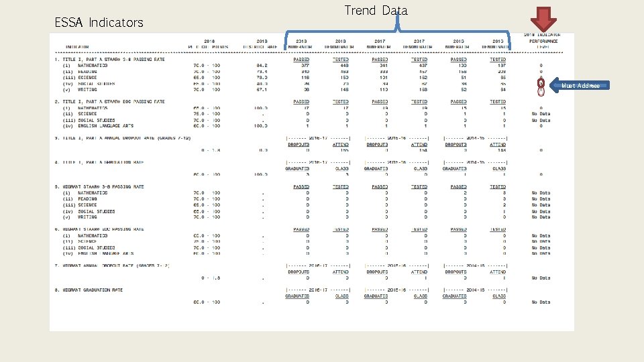Click "75.0 - 100" cut points for Title I EOC Science

pyautogui.click(x=207, y=114)
